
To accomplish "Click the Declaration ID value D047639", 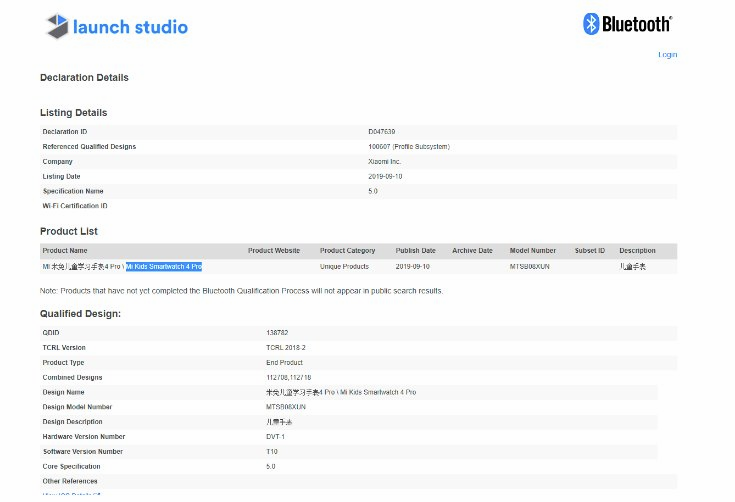I will click(x=382, y=132).
